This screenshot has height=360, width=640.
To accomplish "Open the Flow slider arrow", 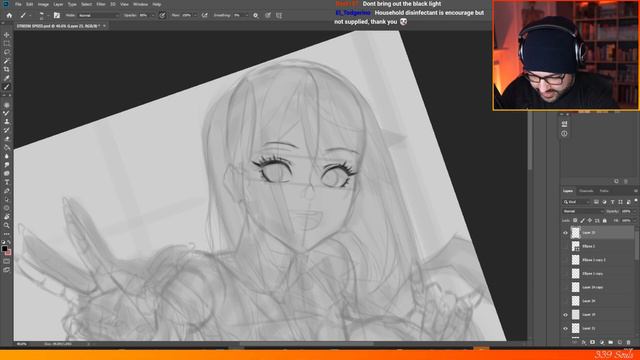I will pyautogui.click(x=195, y=16).
